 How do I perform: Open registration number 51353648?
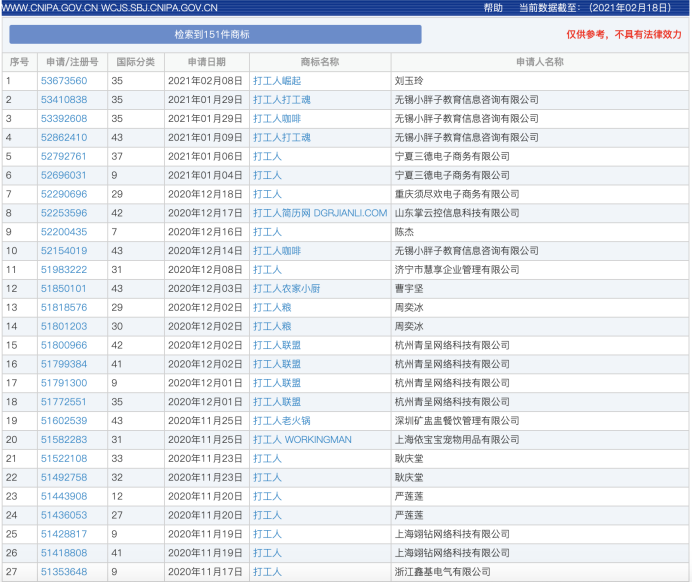click(x=64, y=572)
